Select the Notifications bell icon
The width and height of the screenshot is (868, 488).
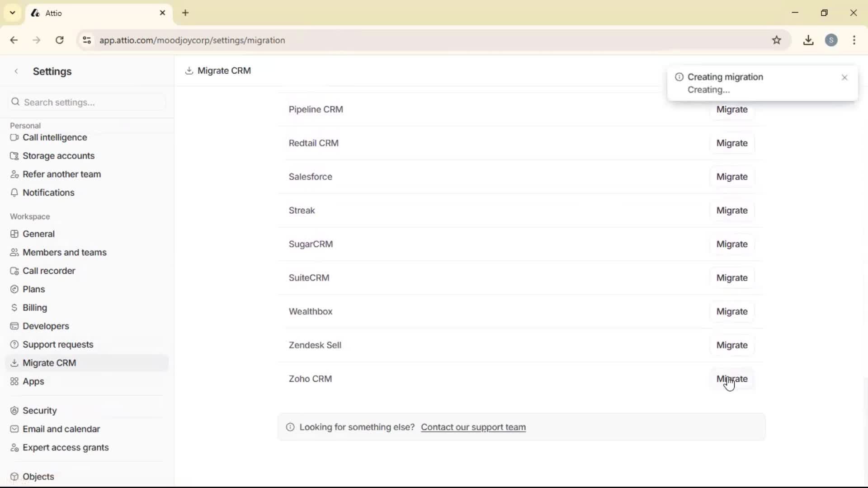pos(14,192)
